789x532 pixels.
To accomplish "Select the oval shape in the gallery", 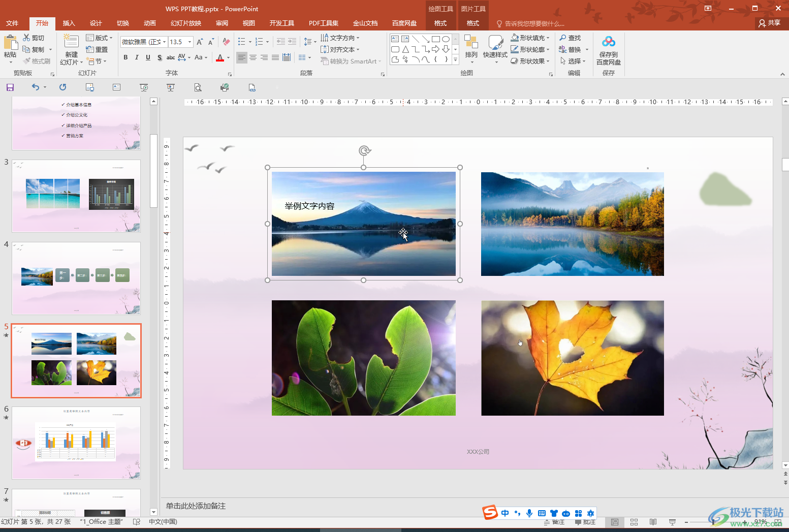I will [446, 39].
